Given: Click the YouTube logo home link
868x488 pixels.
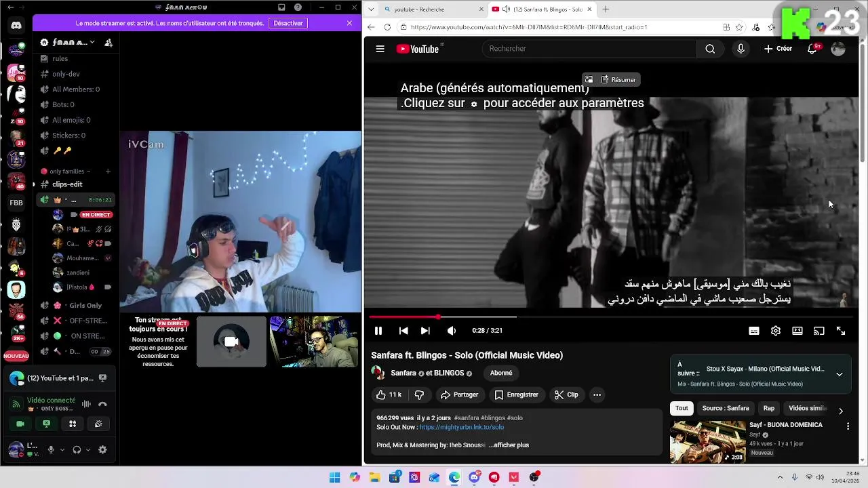Looking at the screenshot, I should pos(418,49).
